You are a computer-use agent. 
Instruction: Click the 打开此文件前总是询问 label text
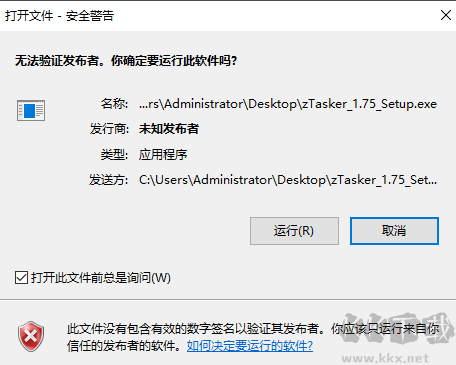(x=101, y=278)
